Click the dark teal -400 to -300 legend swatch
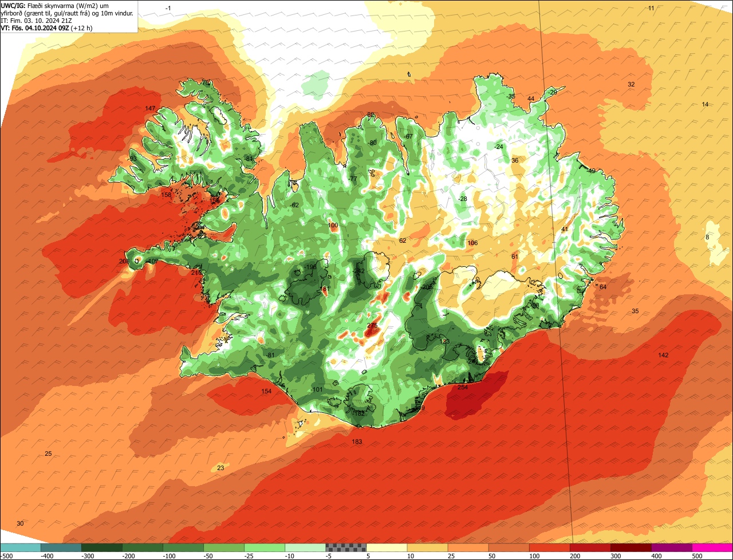Viewport: 733px width, 560px height. pyautogui.click(x=61, y=547)
